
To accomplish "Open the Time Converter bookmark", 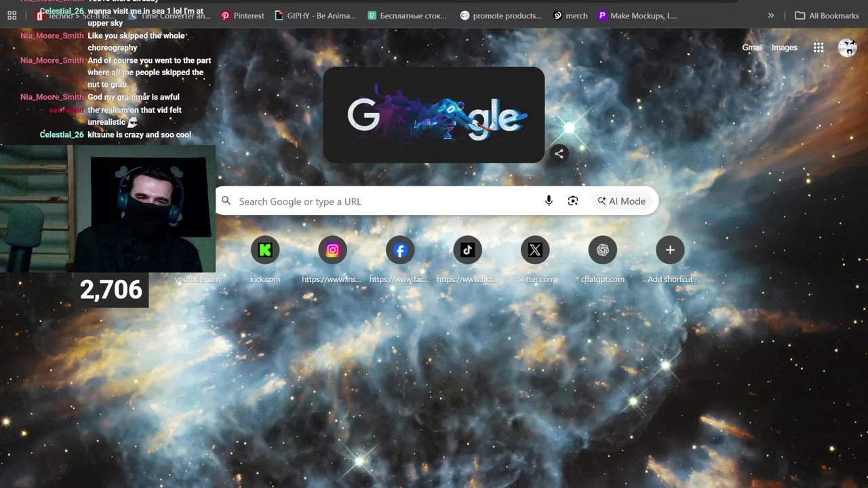I will point(170,16).
